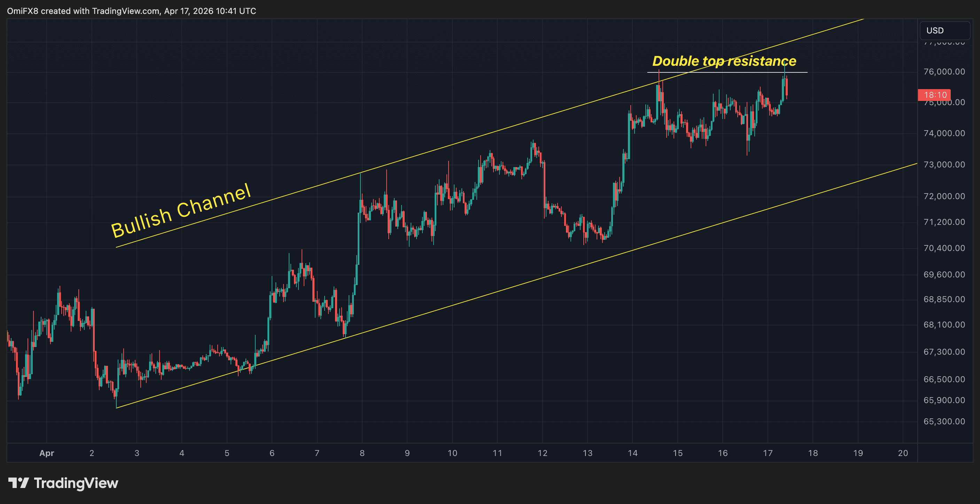Screen dimensions: 980x504
Task: Click the 68,100.00 price scale value
Action: click(944, 325)
